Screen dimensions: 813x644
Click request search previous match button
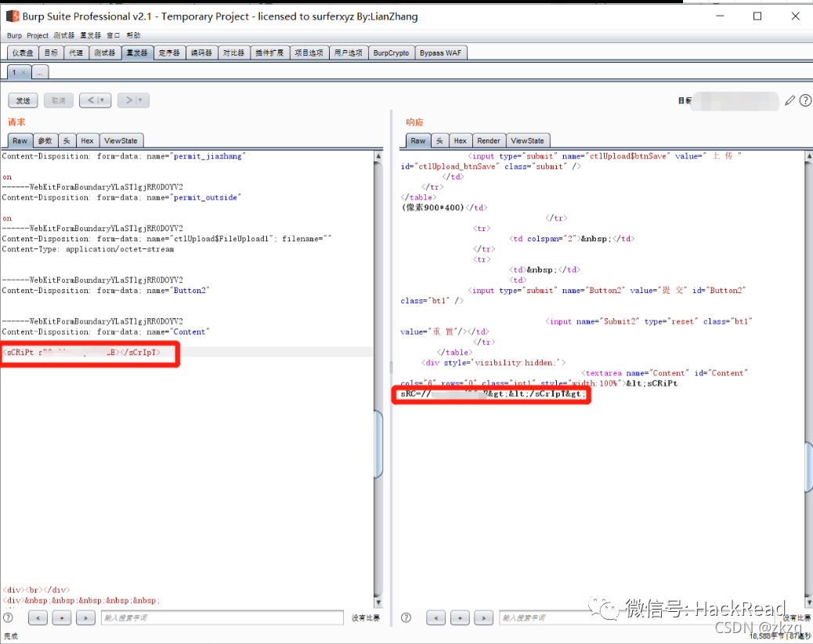click(38, 617)
